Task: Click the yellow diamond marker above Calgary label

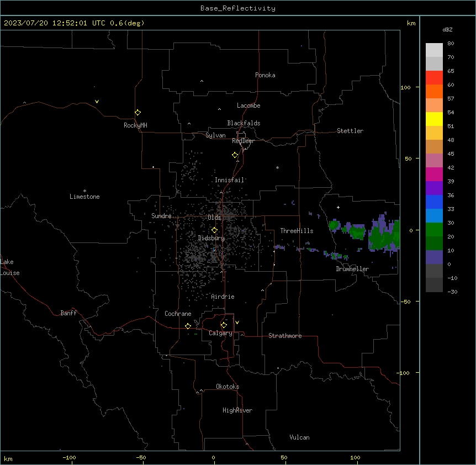Action: click(x=224, y=325)
